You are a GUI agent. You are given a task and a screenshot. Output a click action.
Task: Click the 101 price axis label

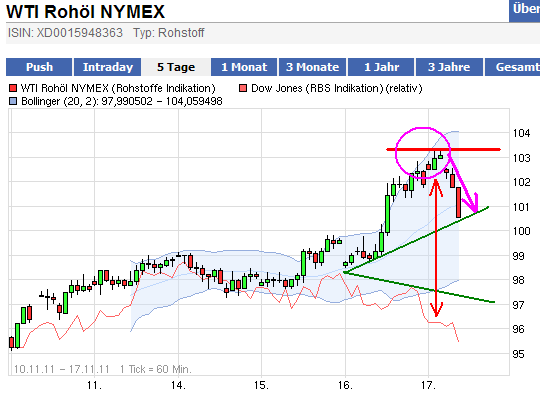tap(521, 207)
